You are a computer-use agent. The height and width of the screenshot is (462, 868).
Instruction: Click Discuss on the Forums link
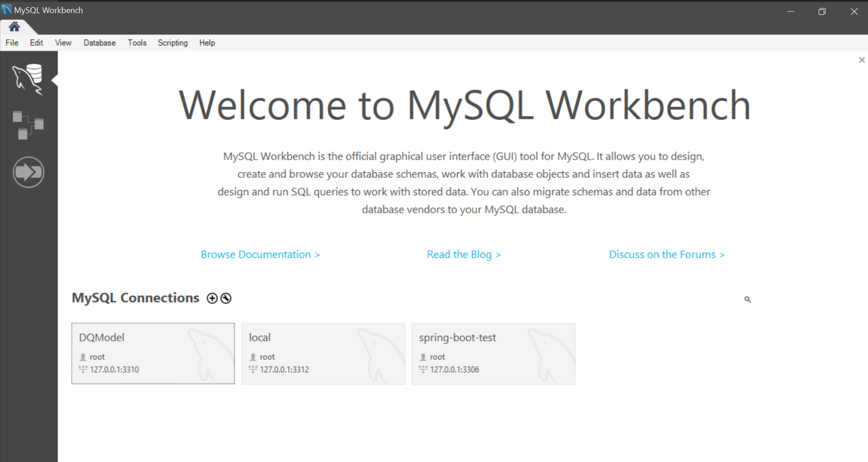(667, 254)
